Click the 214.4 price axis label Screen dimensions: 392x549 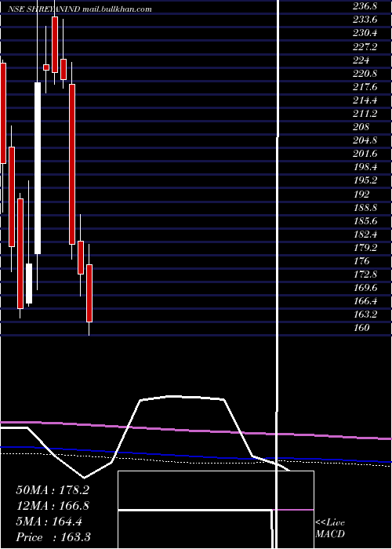tap(365, 100)
